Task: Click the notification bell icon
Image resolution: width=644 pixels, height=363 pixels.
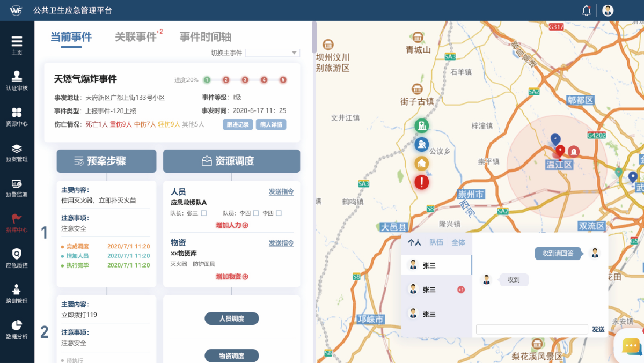Action: (587, 11)
